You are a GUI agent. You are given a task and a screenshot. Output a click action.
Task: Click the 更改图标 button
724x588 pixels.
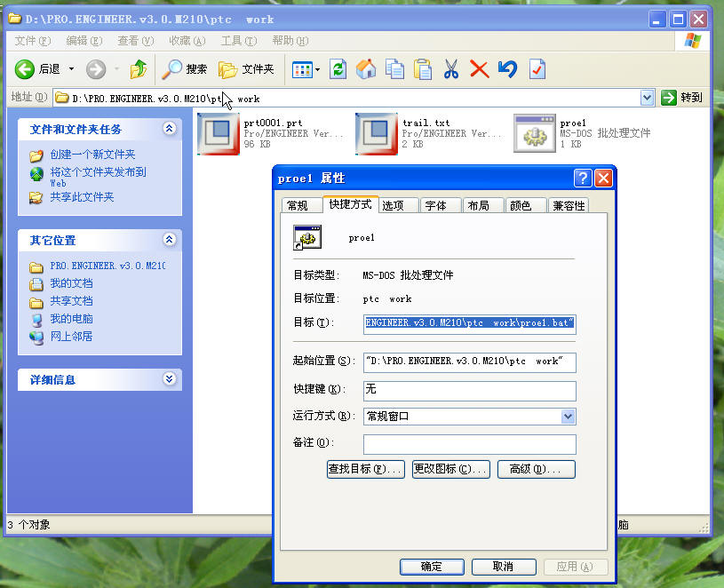pos(450,469)
